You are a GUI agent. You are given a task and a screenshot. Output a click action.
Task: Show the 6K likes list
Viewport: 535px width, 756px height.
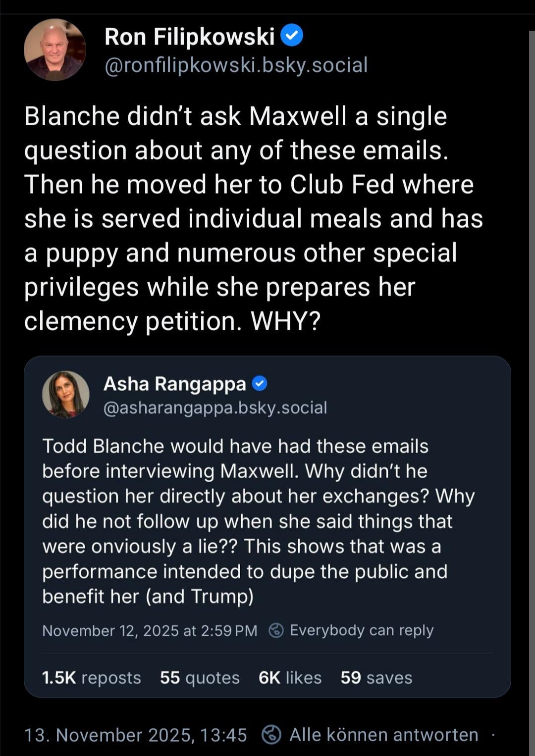pos(290,677)
